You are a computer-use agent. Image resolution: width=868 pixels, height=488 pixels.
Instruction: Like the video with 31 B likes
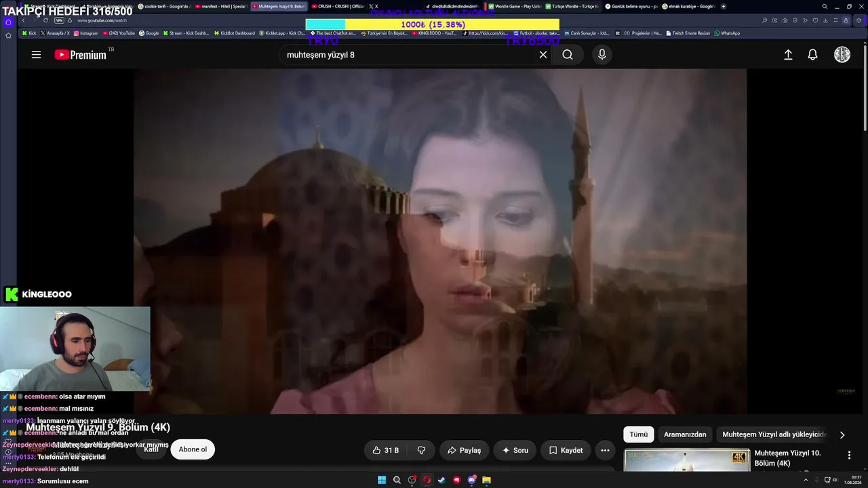click(386, 450)
